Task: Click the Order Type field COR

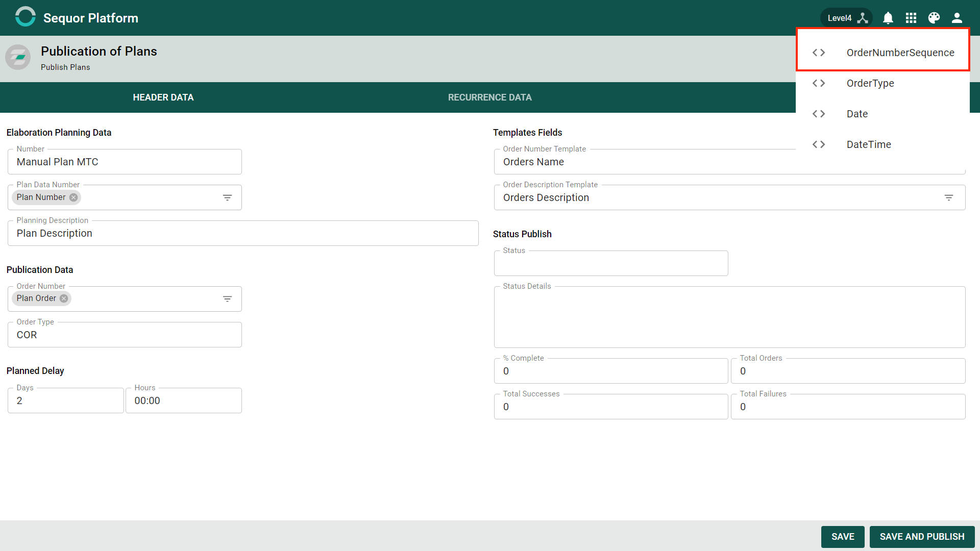Action: pos(125,335)
